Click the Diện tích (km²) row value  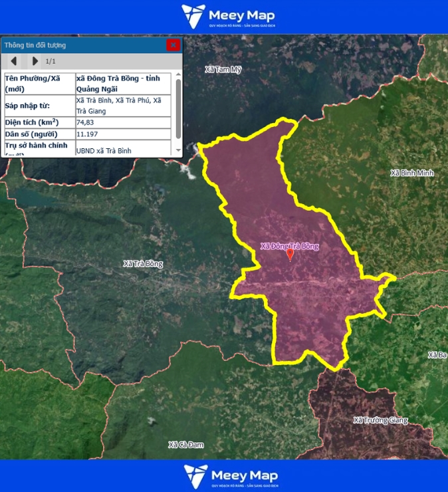click(x=124, y=122)
